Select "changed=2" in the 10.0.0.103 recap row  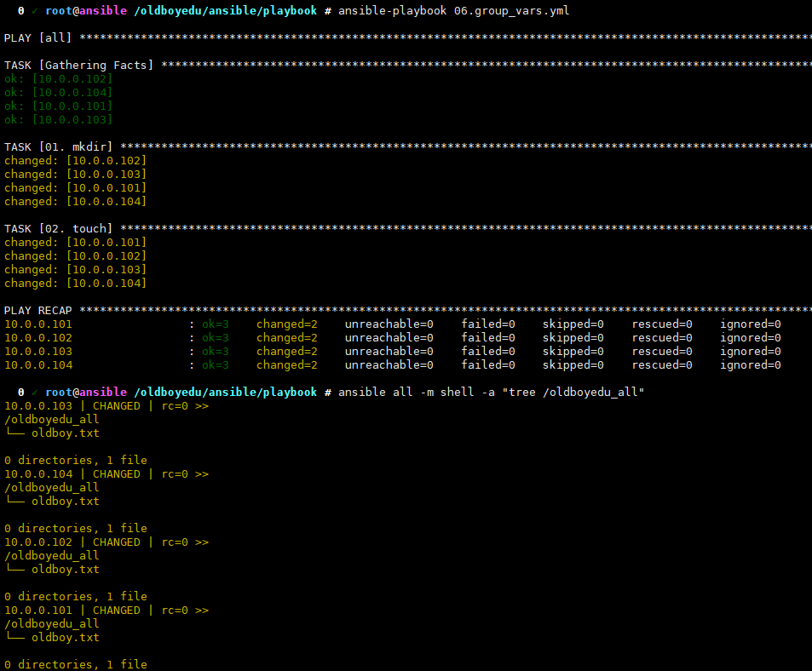click(286, 351)
